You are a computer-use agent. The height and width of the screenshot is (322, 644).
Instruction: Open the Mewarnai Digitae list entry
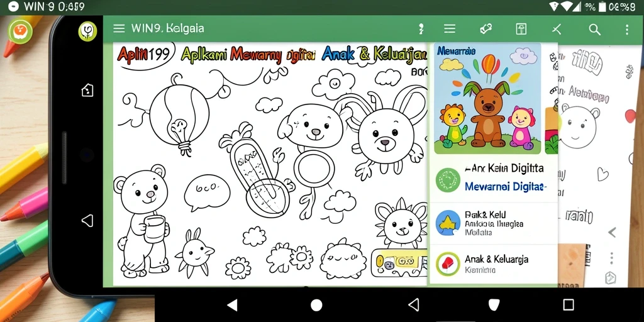[x=494, y=179]
